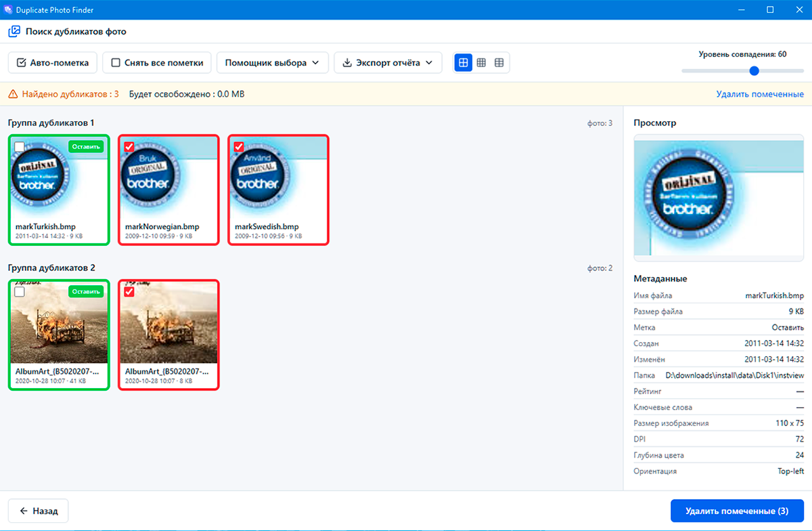
Task: Click the Уровень совпадения slider handle
Action: point(754,70)
